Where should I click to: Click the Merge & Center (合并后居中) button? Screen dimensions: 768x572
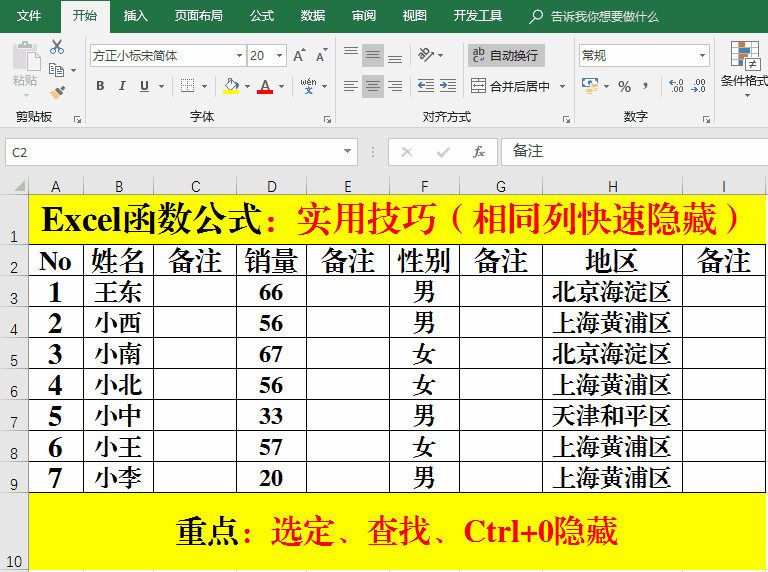(x=511, y=87)
